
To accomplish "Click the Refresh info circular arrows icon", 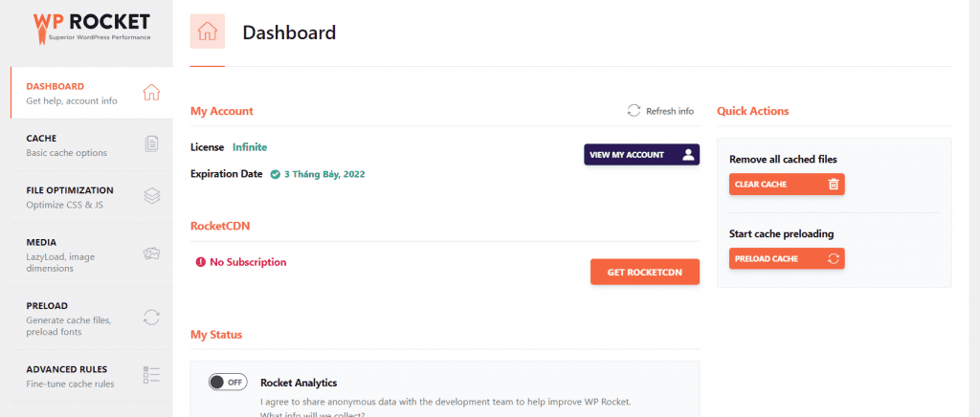I will (x=634, y=111).
